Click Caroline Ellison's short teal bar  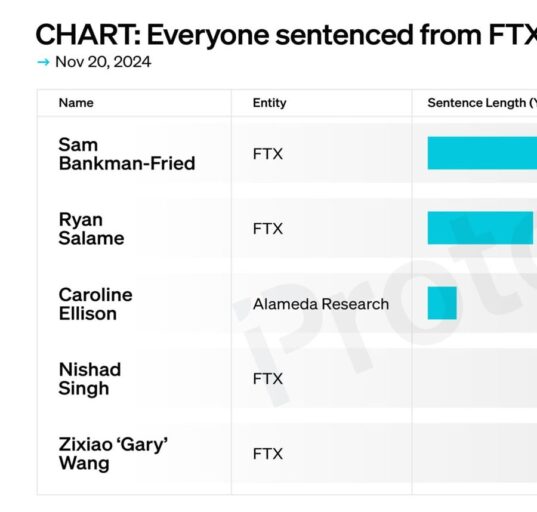pyautogui.click(x=442, y=303)
